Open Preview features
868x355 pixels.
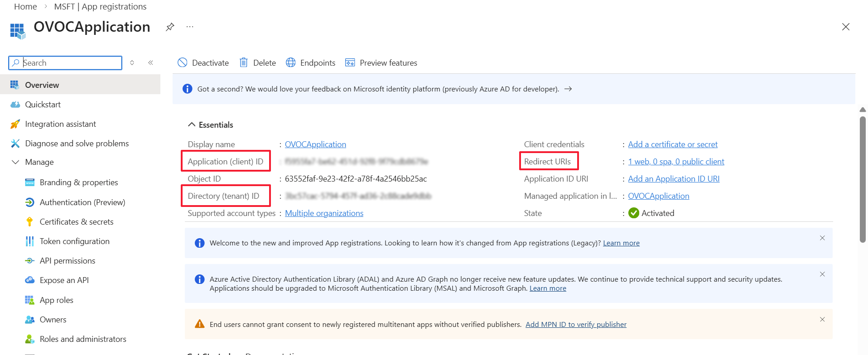click(381, 62)
